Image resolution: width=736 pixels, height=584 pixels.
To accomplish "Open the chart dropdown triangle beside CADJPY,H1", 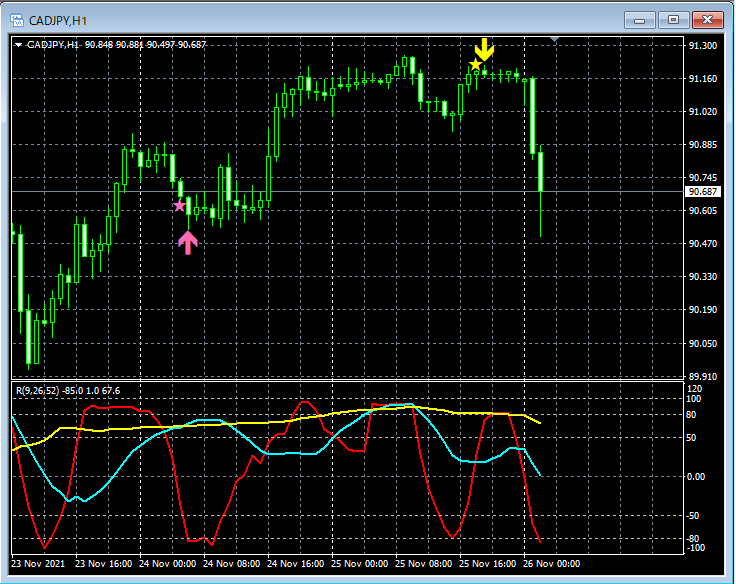I will click(18, 45).
